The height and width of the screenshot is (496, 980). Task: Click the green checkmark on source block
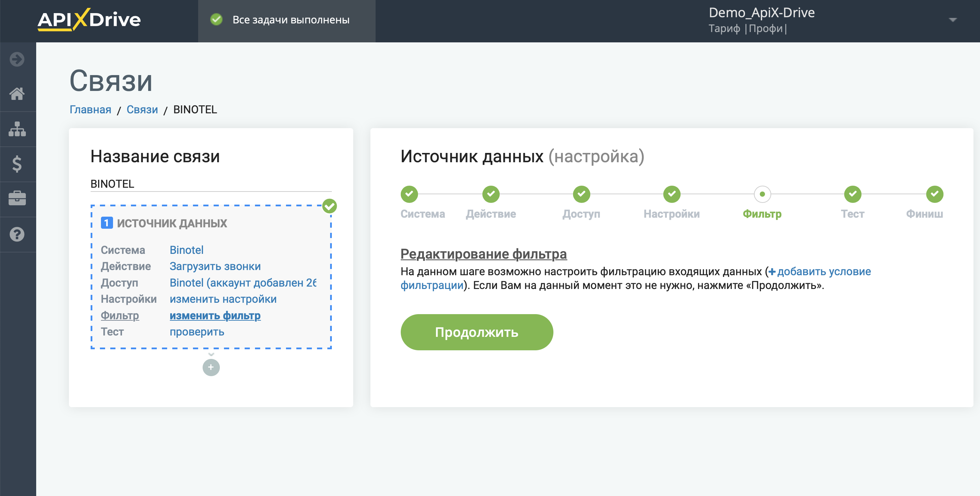[x=329, y=206]
